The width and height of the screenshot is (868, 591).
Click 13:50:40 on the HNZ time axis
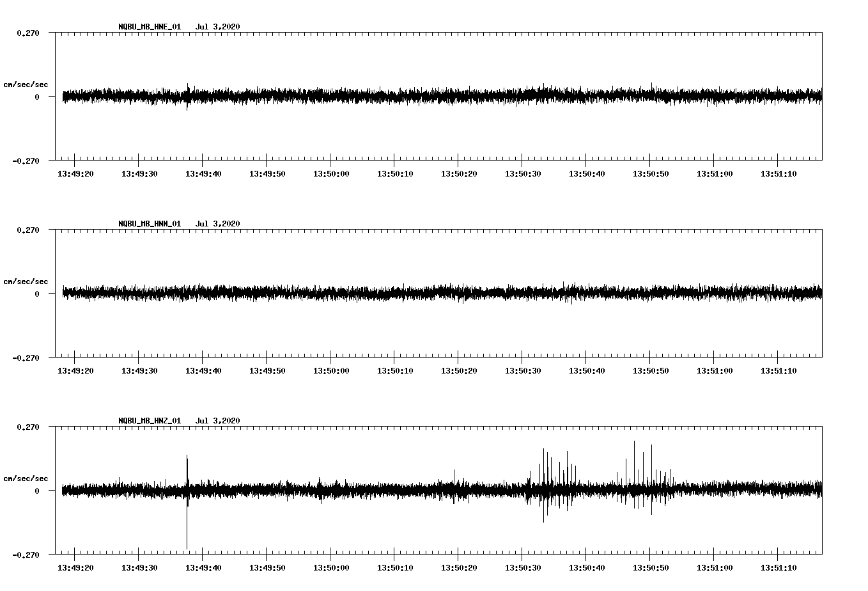coord(587,568)
